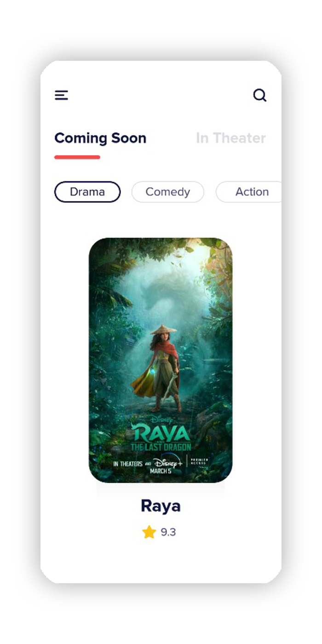Viewport: 322px width, 644px height.
Task: Click the 9.3 rating score
Action: pos(168,532)
